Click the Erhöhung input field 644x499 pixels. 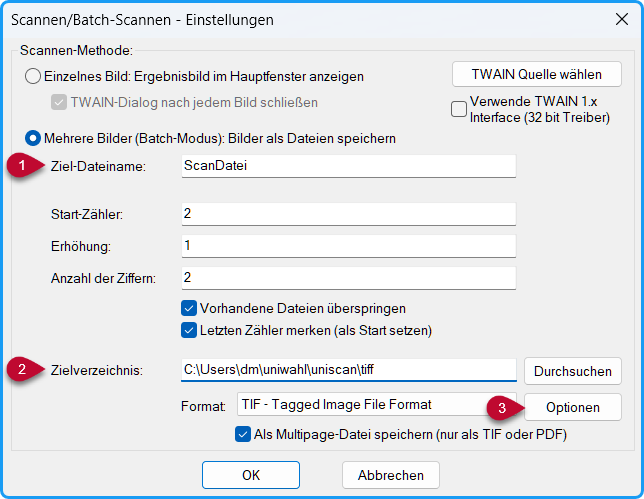349,246
